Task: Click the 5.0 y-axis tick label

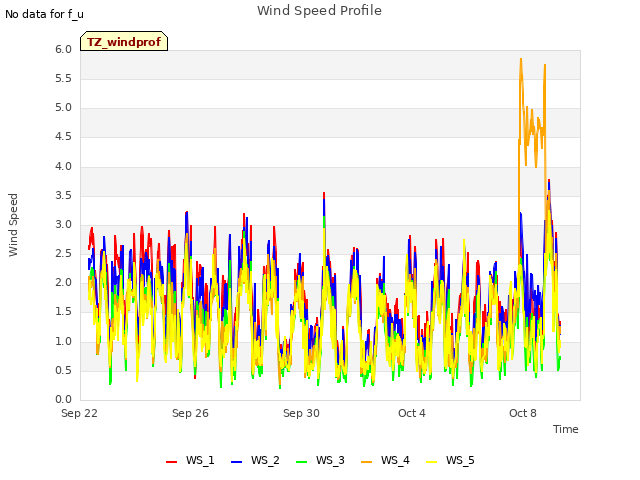Action: pyautogui.click(x=63, y=108)
